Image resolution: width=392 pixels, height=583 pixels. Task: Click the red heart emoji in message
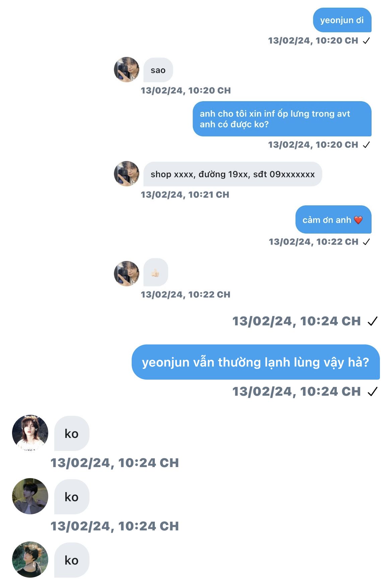click(358, 220)
